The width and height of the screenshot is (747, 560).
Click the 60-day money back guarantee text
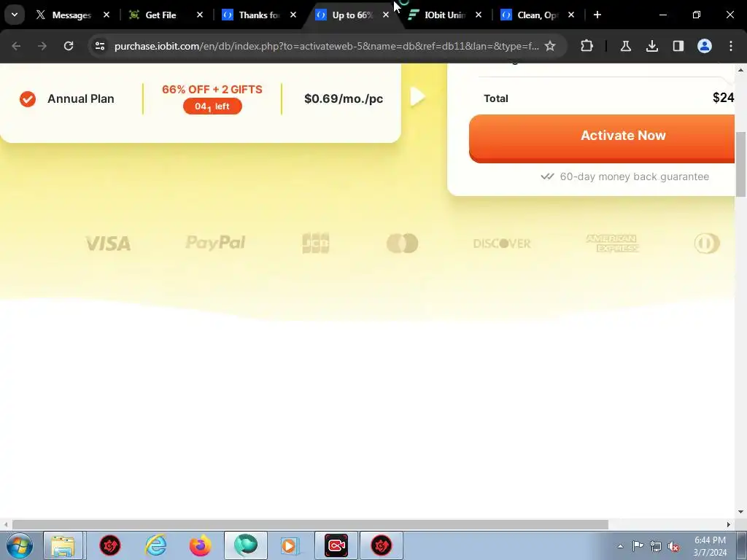point(635,176)
